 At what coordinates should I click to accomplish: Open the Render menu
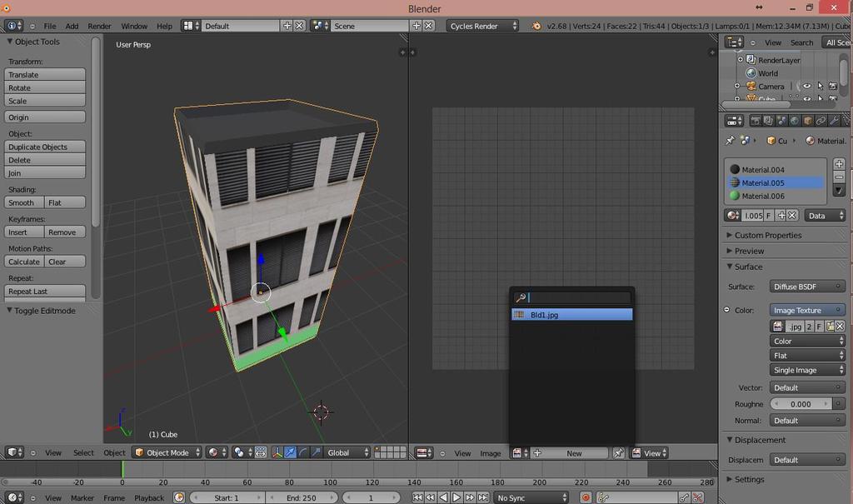coord(100,26)
